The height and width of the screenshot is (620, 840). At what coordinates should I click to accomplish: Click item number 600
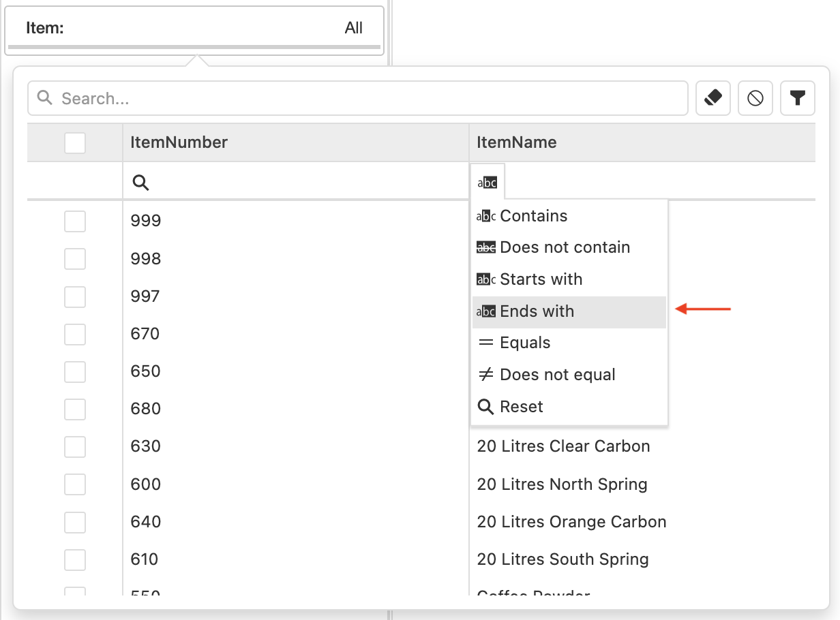tap(146, 484)
